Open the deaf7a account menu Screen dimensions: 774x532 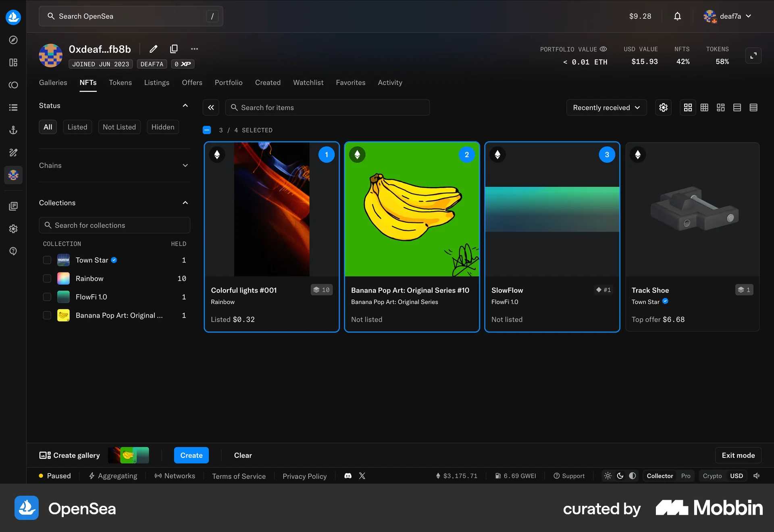[x=727, y=16]
